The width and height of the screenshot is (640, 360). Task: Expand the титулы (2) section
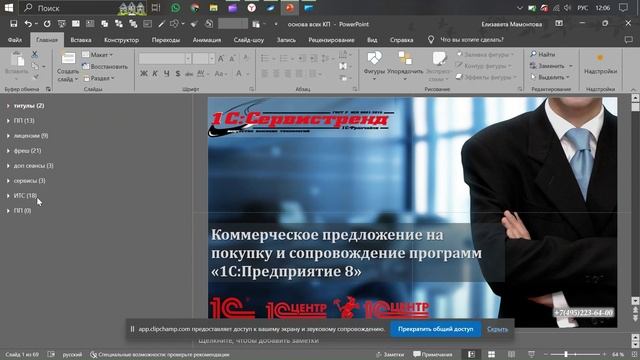click(8, 106)
